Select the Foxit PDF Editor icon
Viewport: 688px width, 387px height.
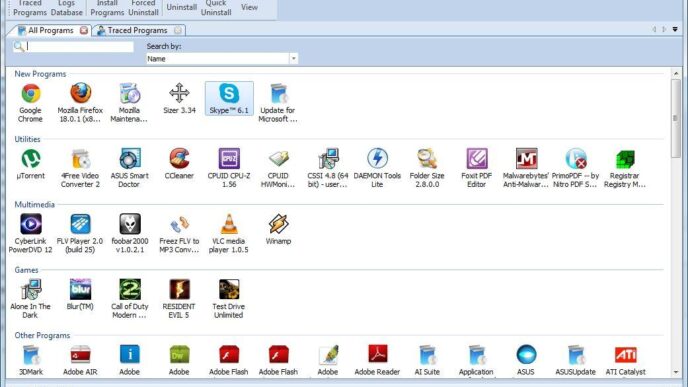(x=477, y=159)
